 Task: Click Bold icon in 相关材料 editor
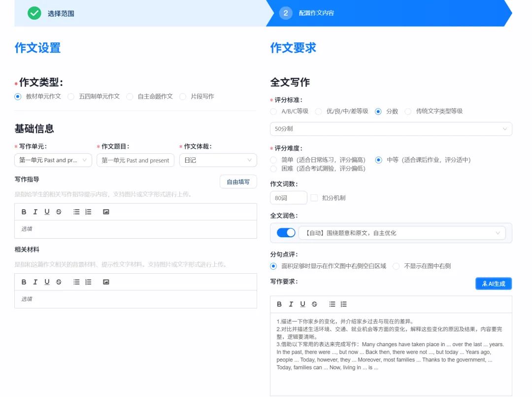[24, 282]
